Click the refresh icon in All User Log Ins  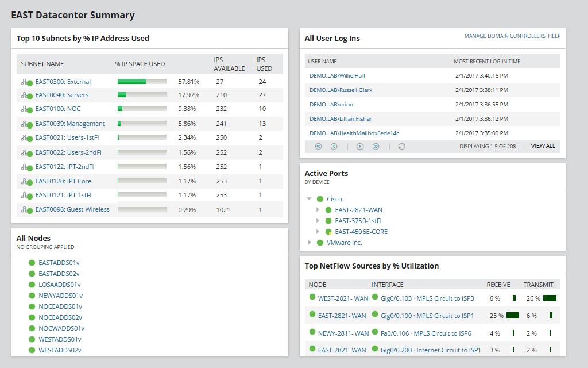click(x=401, y=147)
